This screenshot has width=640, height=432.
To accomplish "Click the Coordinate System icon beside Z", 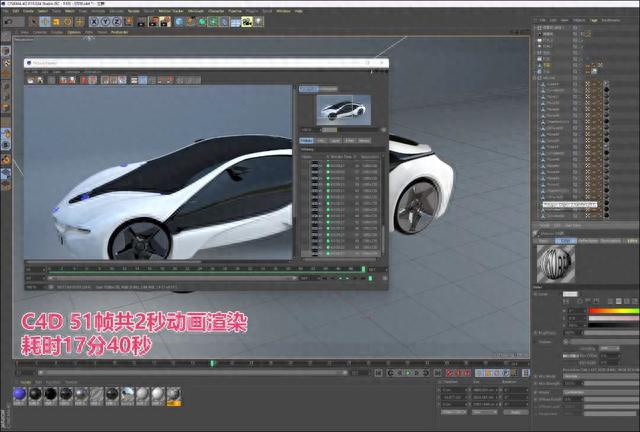I will (x=128, y=21).
